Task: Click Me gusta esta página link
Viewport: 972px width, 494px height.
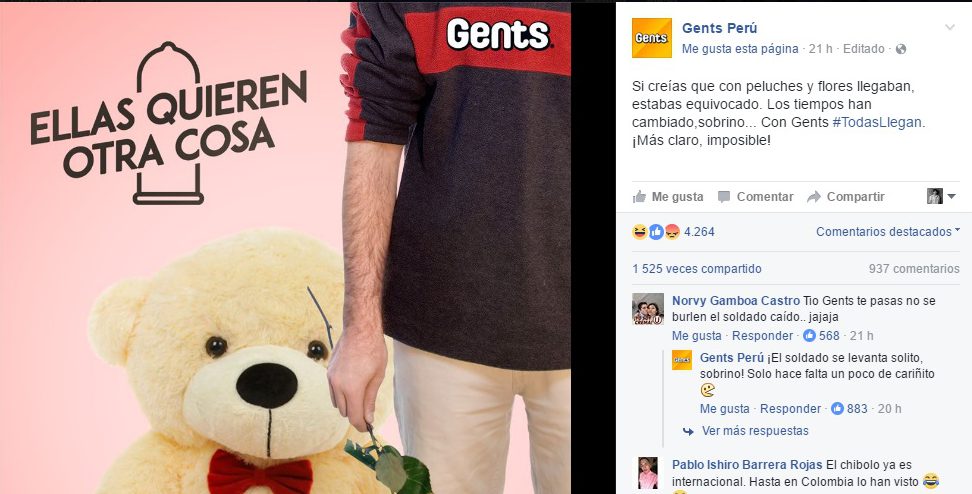Action: pos(740,49)
